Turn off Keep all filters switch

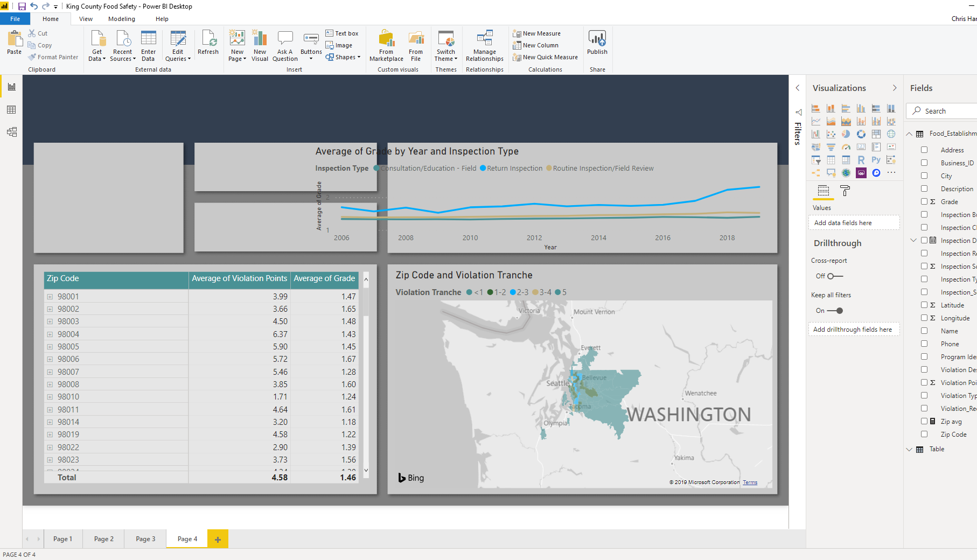834,311
